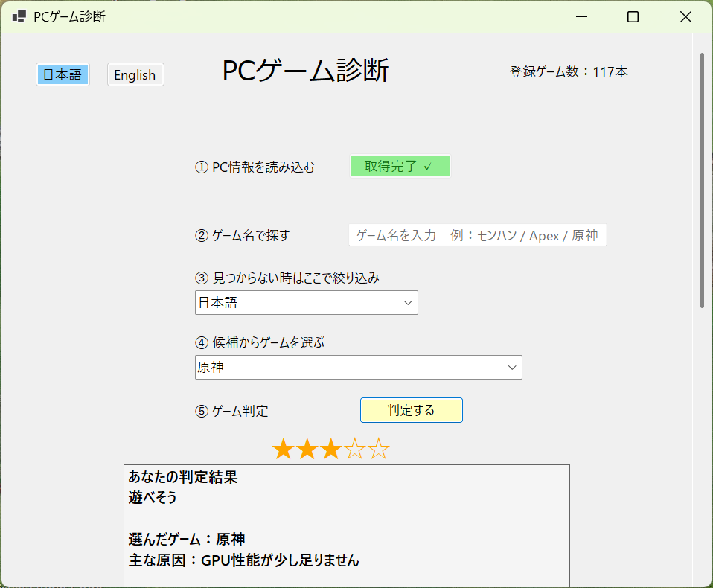
Task: Close the PCゲーム診断 window
Action: 685,17
